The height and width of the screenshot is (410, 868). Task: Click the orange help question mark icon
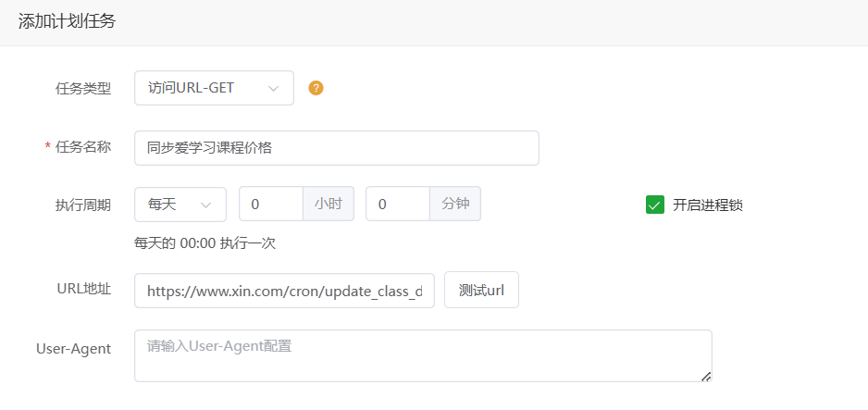click(316, 88)
